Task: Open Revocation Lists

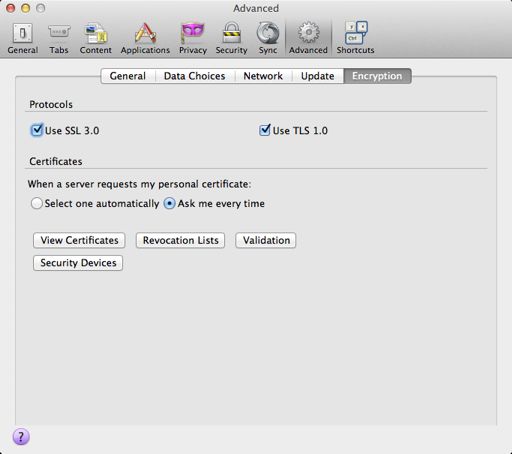Action: click(181, 240)
